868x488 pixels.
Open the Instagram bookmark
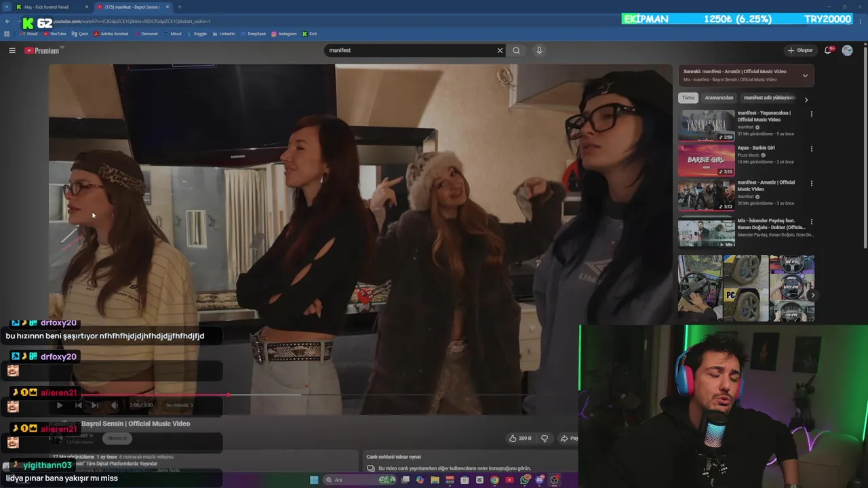(x=283, y=34)
